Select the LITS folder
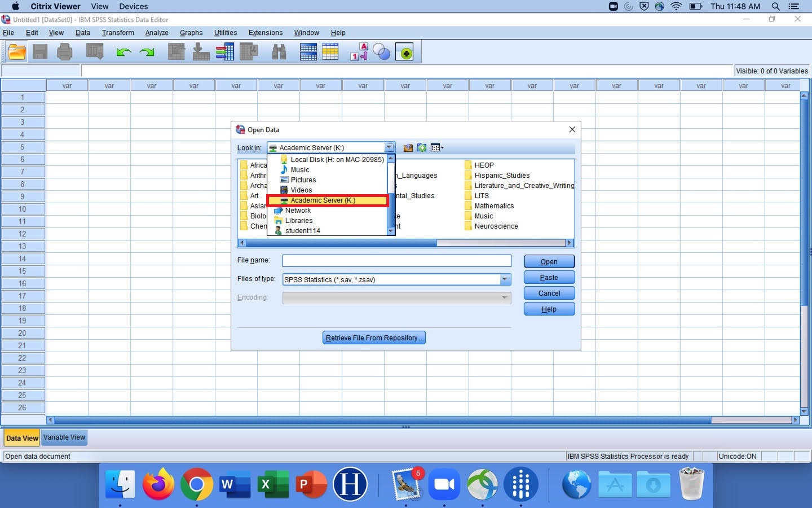This screenshot has width=812, height=508. 476,196
